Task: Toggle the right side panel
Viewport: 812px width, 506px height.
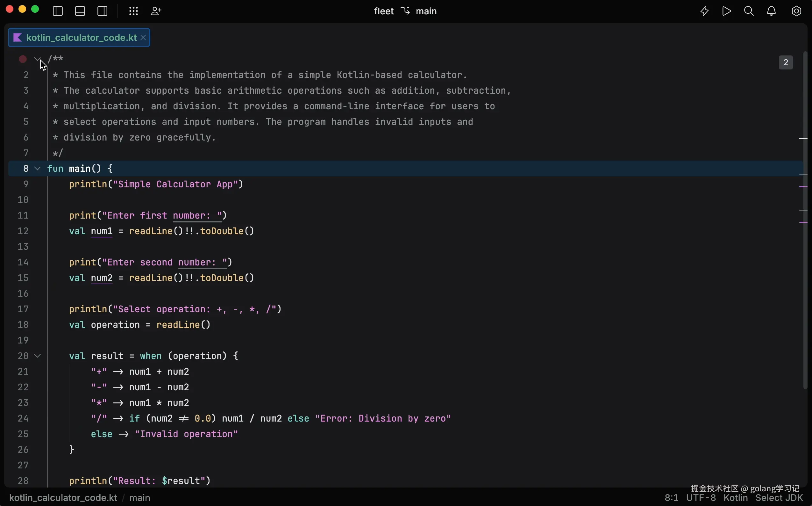Action: (102, 11)
